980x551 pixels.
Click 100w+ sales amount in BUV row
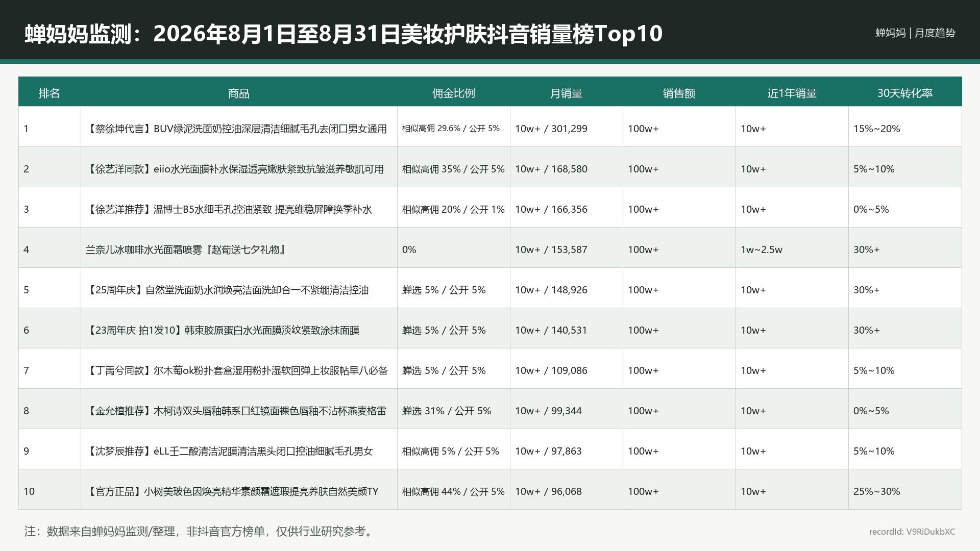tap(643, 129)
